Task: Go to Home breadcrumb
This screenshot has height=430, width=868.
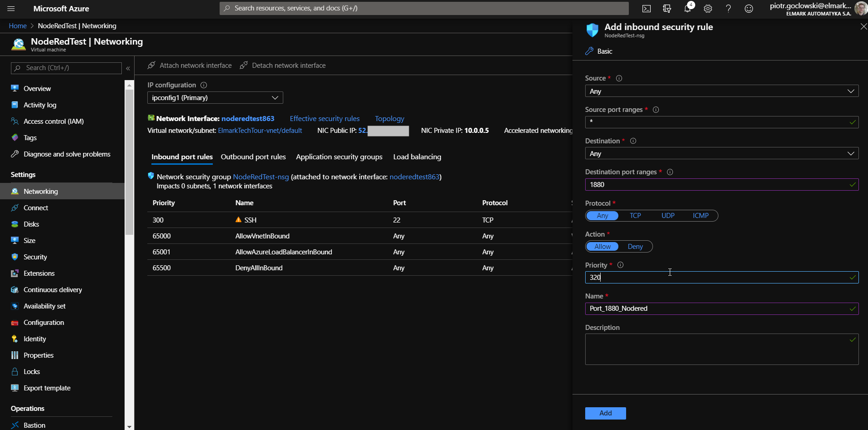Action: click(18, 26)
